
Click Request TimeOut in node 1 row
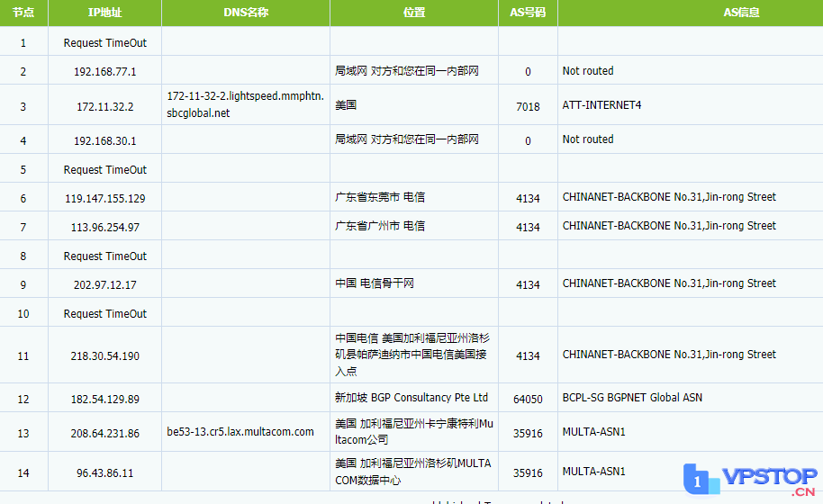point(105,43)
